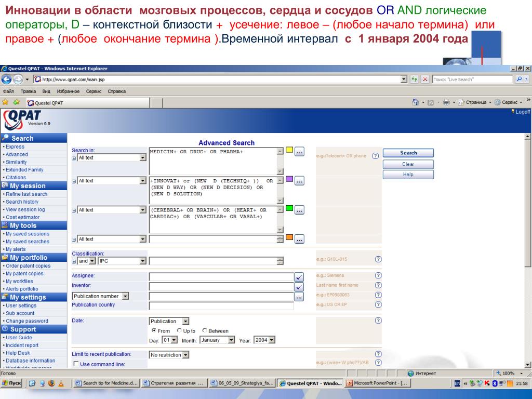
Task: Open the Month dropdown showing January
Action: tap(217, 340)
